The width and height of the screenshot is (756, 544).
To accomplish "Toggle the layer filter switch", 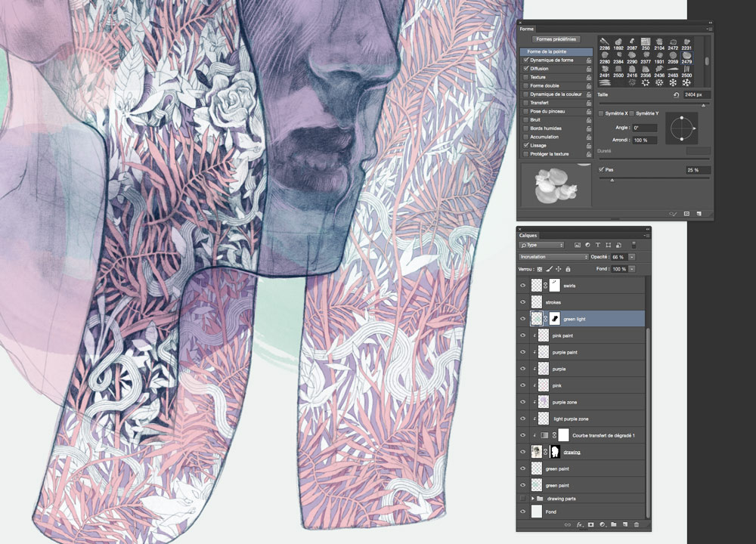I will [x=634, y=246].
